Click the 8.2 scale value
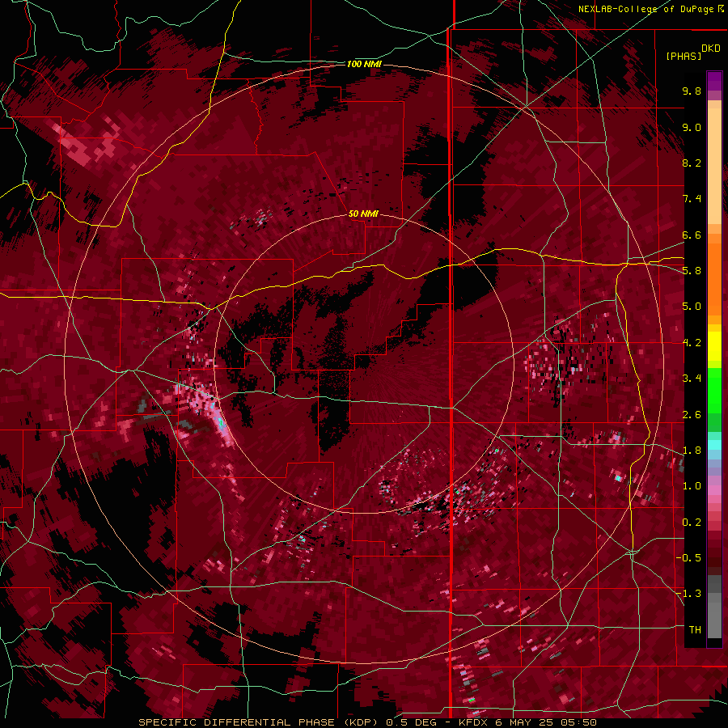This screenshot has height=728, width=728. coord(692,163)
